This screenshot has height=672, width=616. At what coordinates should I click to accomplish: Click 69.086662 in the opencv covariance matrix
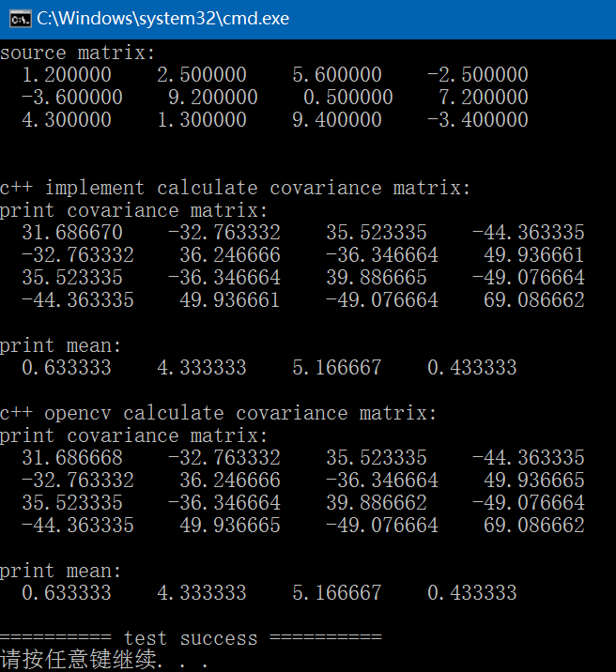(x=534, y=526)
